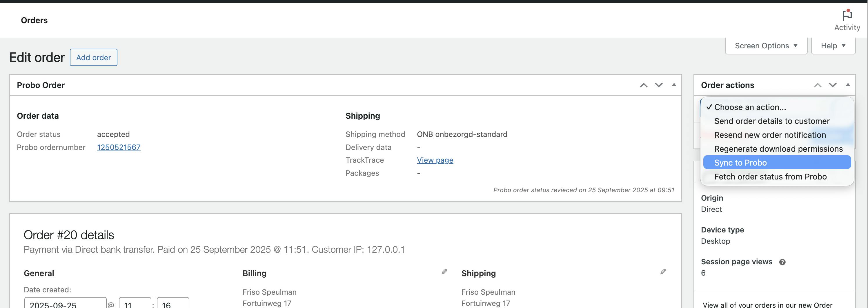The height and width of the screenshot is (308, 868).
Task: Move Probo Order panel down
Action: (658, 85)
